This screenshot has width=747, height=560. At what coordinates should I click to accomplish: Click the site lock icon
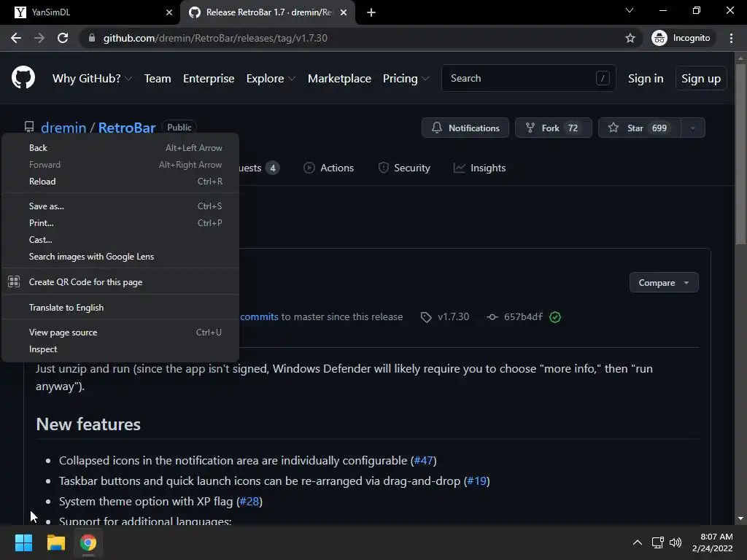click(x=92, y=38)
